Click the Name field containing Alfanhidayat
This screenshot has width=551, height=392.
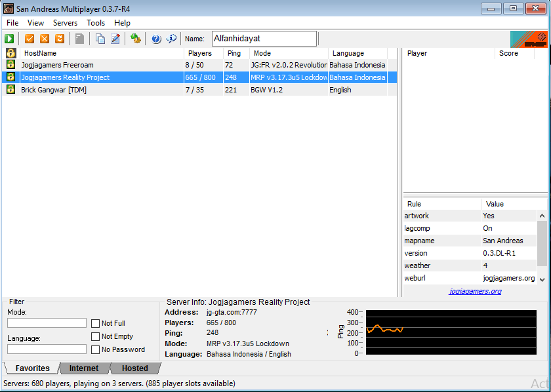tap(264, 39)
